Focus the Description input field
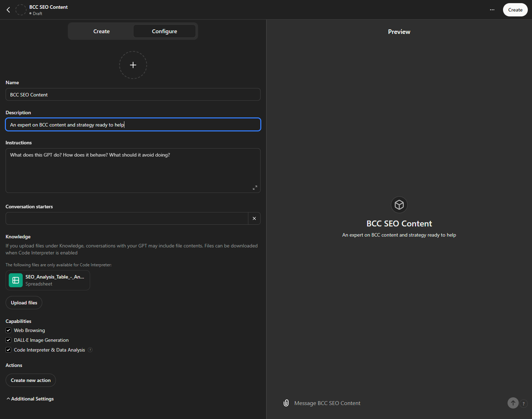 click(133, 124)
